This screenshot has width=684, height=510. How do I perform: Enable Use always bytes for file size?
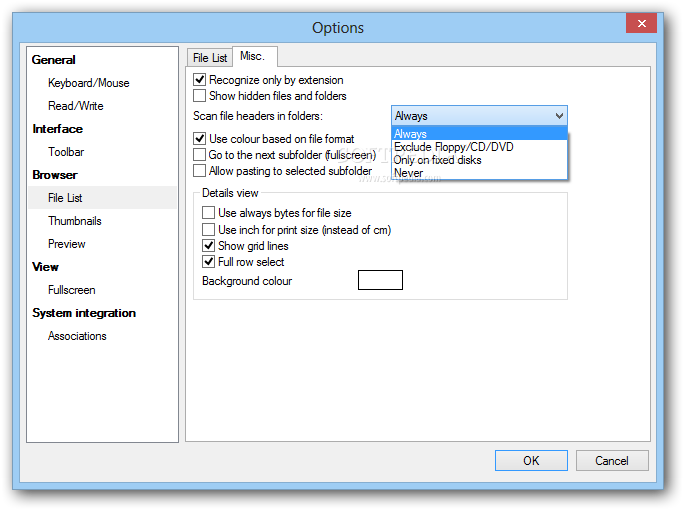(x=209, y=213)
